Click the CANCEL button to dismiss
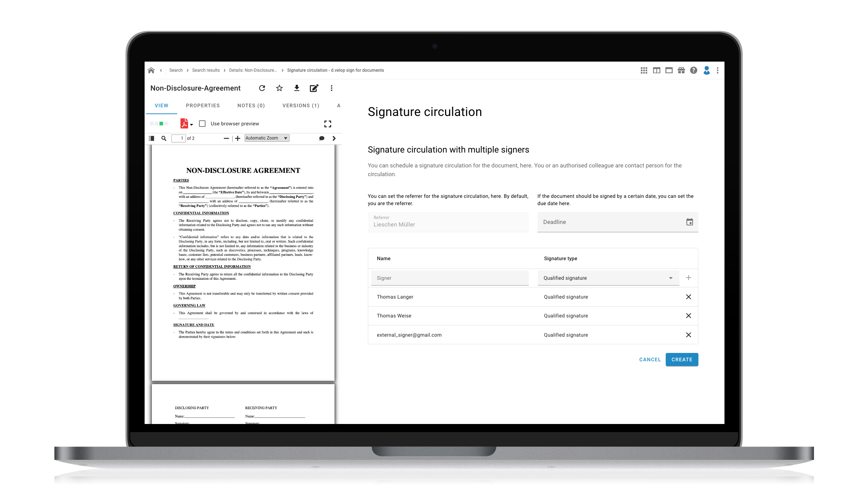 pos(650,359)
